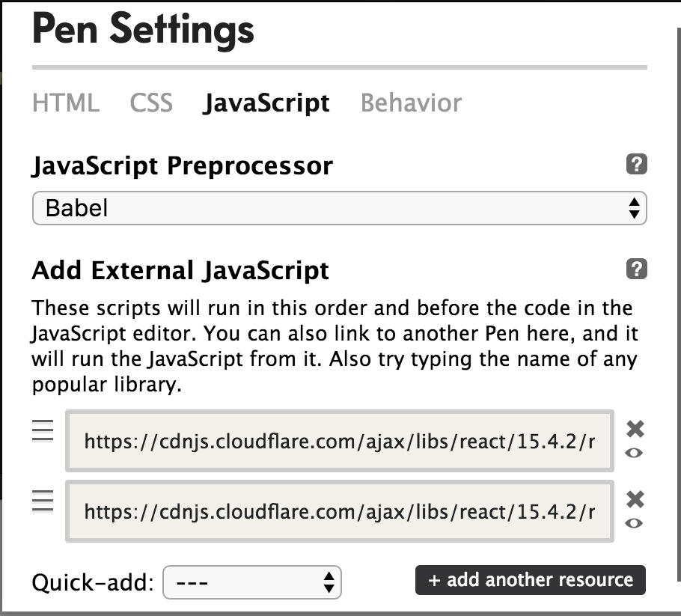Screen dimensions: 681x616
Task: Switch to the HTML settings tab
Action: pos(66,103)
